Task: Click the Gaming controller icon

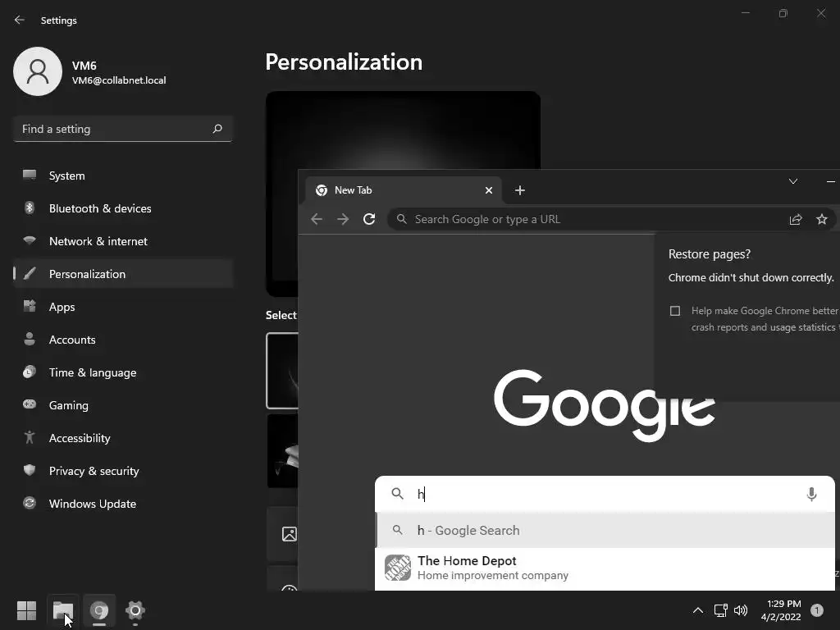Action: pos(30,404)
